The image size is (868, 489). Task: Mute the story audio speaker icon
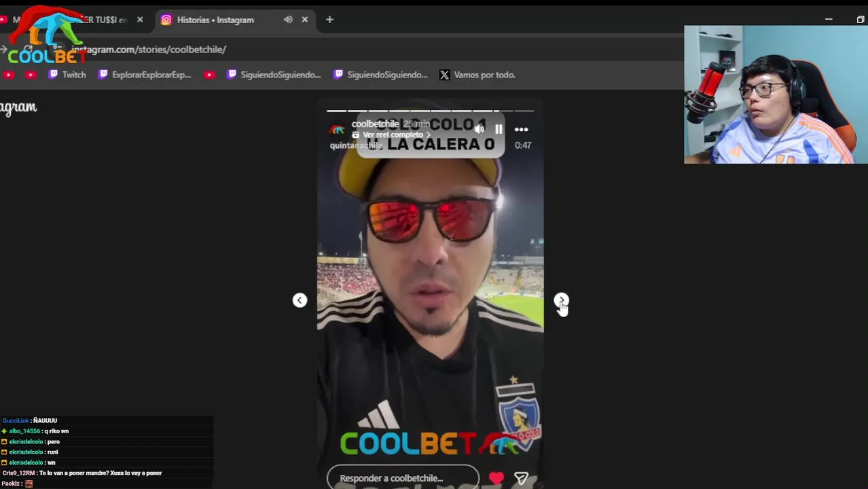[x=480, y=129]
